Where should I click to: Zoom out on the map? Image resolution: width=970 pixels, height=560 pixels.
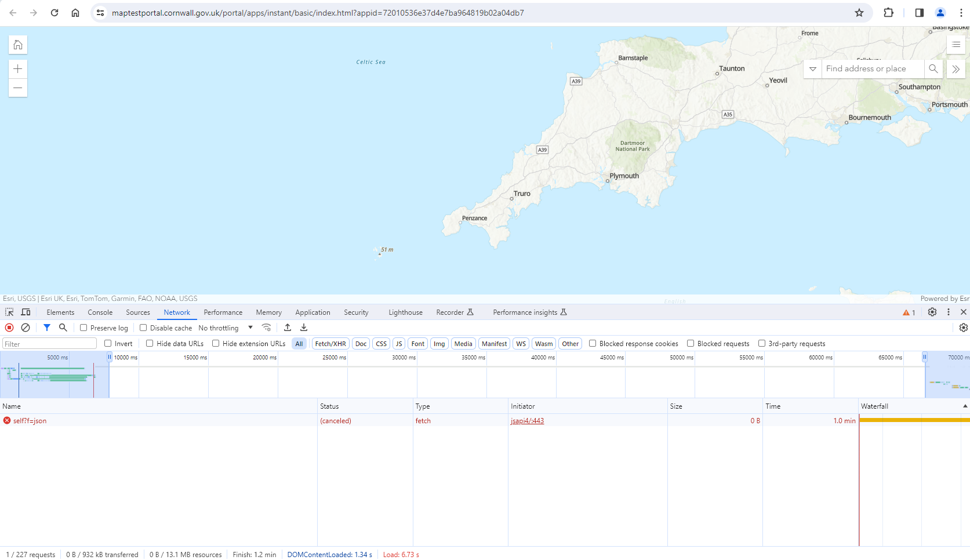click(18, 88)
